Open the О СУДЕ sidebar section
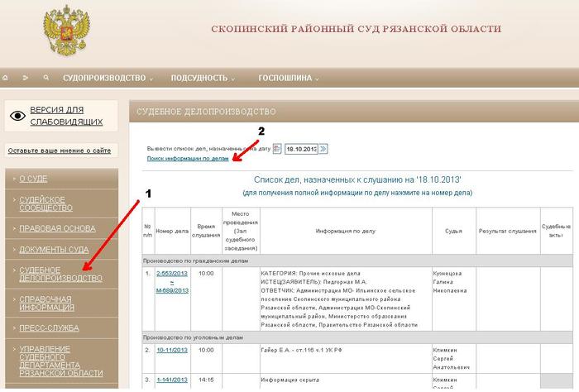The image size is (579, 392). pyautogui.click(x=33, y=179)
